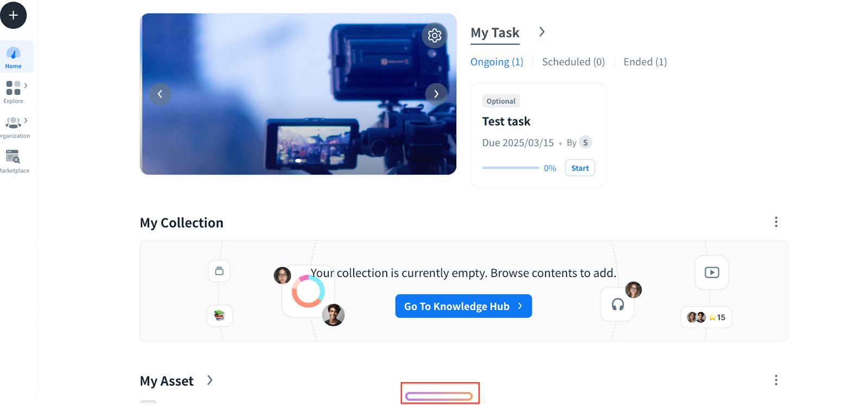Viewport: 868px width, 405px height.
Task: Open My Asset three-dot menu
Action: (776, 380)
